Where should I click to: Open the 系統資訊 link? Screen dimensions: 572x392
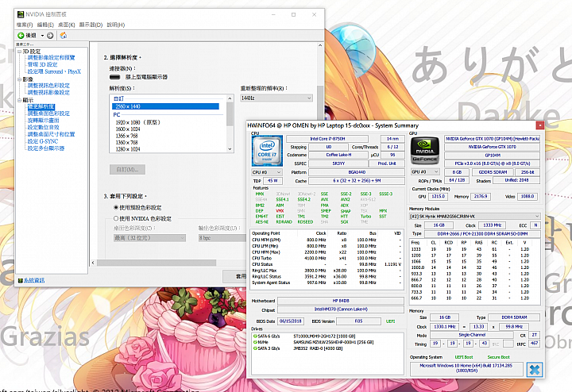(x=34, y=280)
